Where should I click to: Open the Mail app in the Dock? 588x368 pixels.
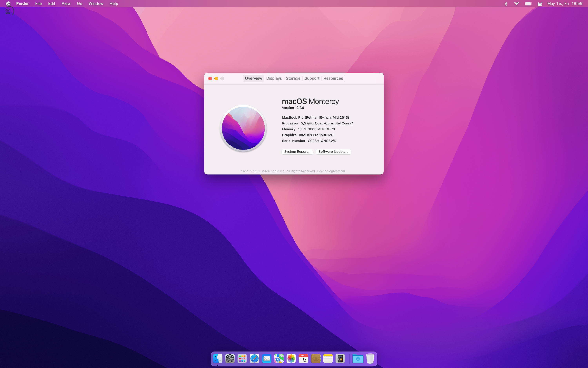click(267, 359)
